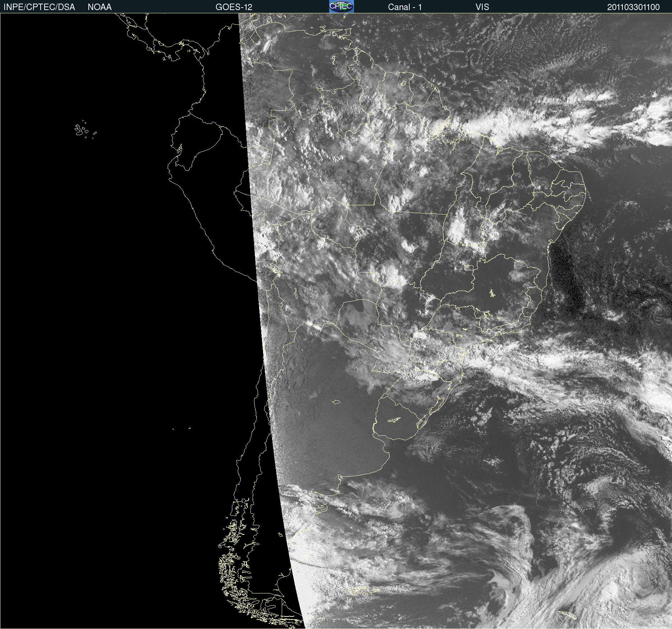Click the CPTEC logo in header

click(x=341, y=6)
